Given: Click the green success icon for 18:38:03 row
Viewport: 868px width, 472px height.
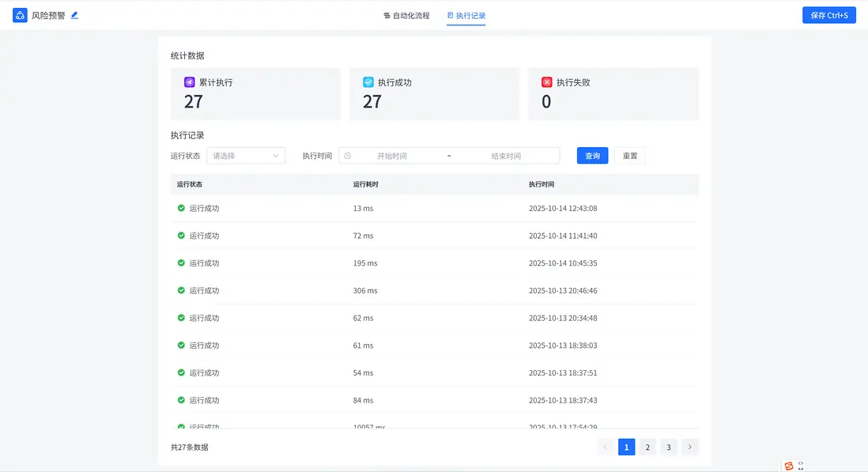Looking at the screenshot, I should pyautogui.click(x=181, y=346).
